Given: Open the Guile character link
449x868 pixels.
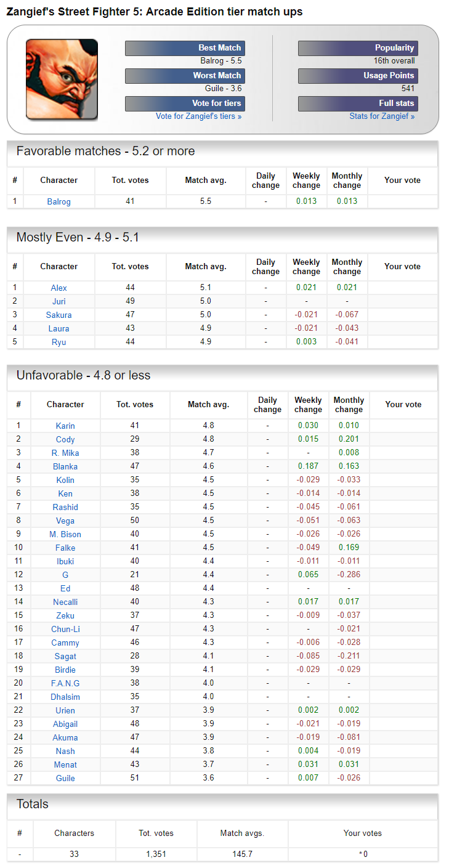Looking at the screenshot, I should (65, 778).
